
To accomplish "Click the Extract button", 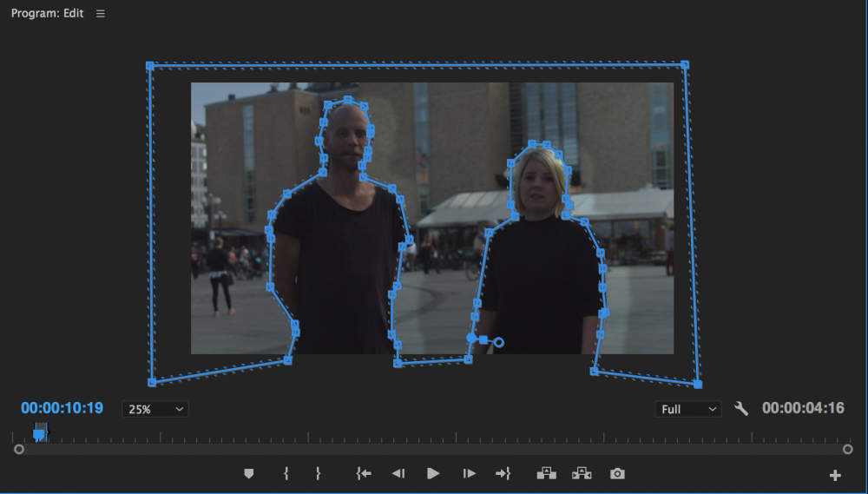I will [582, 473].
